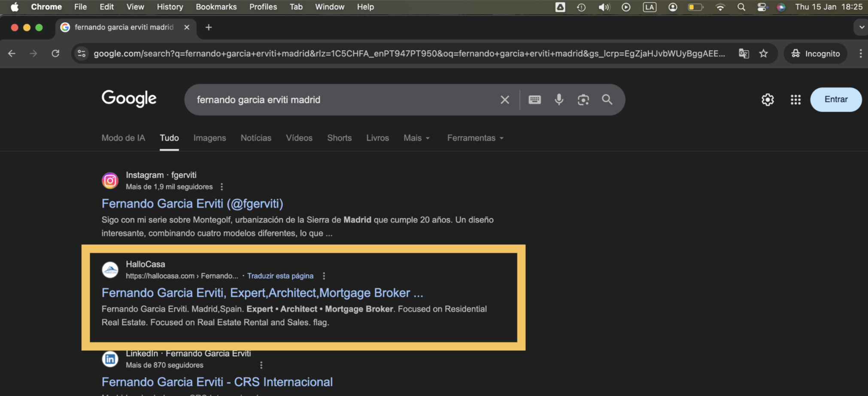868x396 pixels.
Task: Clear the search box with the X icon
Action: [505, 100]
